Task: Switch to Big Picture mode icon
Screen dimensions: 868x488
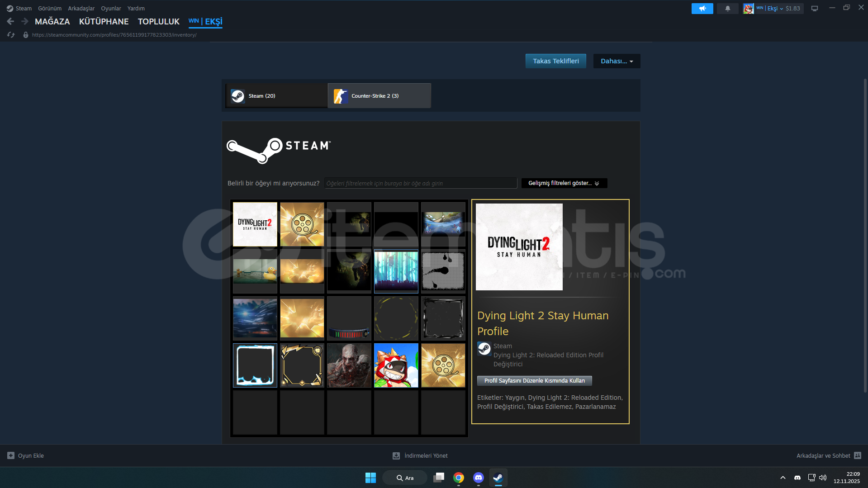Action: tap(815, 9)
